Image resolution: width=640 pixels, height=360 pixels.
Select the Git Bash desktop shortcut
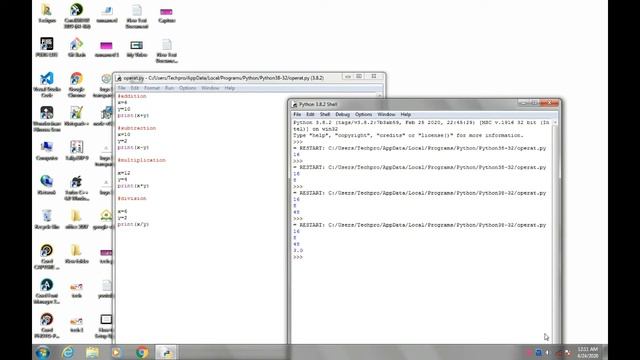pos(77,47)
